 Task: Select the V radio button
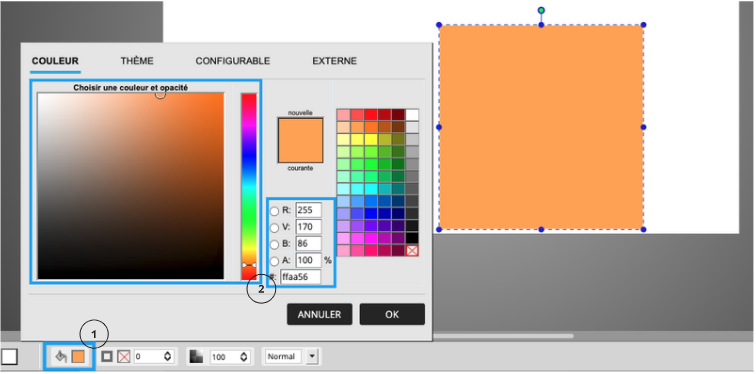(274, 227)
